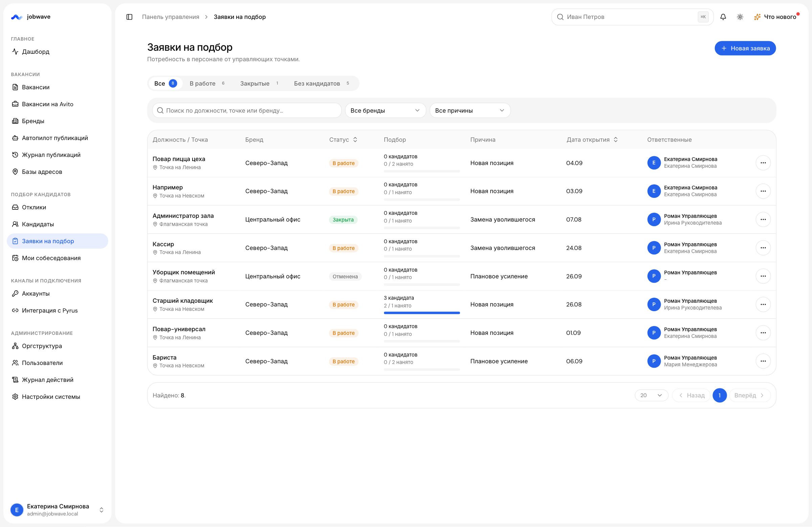Switch theme with the sun icon
The image size is (812, 527).
(x=740, y=17)
